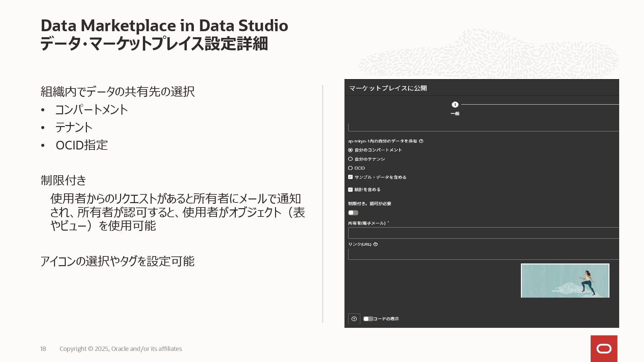Click the partially visible field above the sharing options

[x=483, y=127]
